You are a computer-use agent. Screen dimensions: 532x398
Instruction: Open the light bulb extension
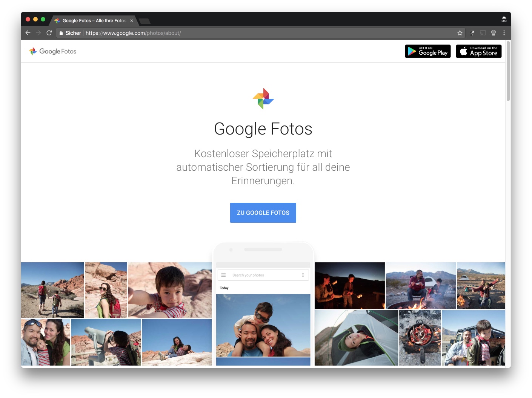point(494,33)
